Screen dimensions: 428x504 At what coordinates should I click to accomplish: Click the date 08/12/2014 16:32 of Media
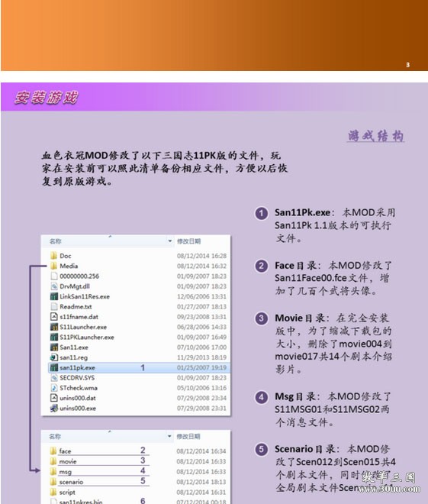click(201, 266)
